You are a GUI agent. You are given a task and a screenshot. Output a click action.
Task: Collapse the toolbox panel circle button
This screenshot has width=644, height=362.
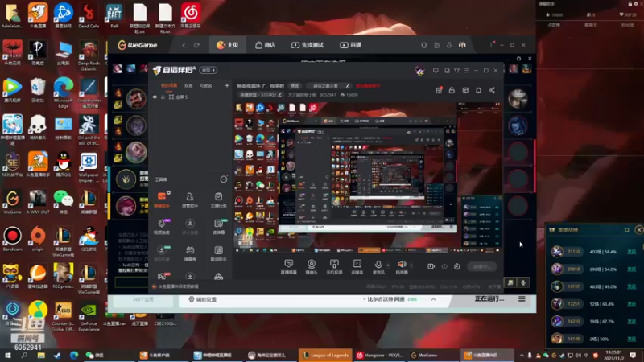224,179
